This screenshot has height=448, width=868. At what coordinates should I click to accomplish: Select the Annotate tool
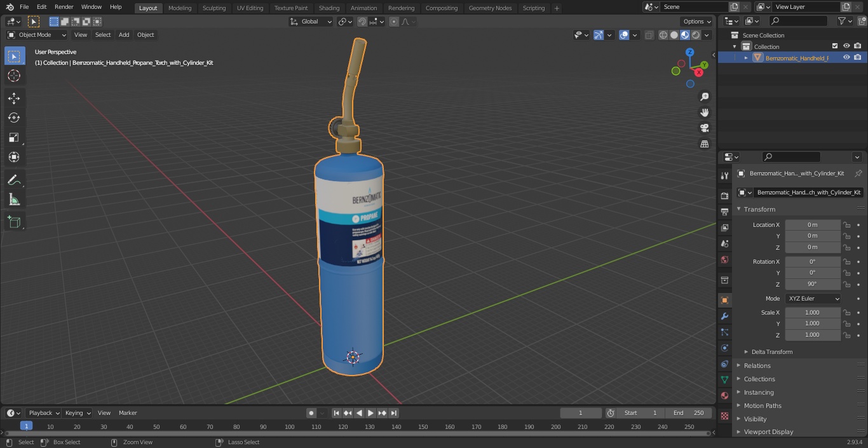point(14,180)
